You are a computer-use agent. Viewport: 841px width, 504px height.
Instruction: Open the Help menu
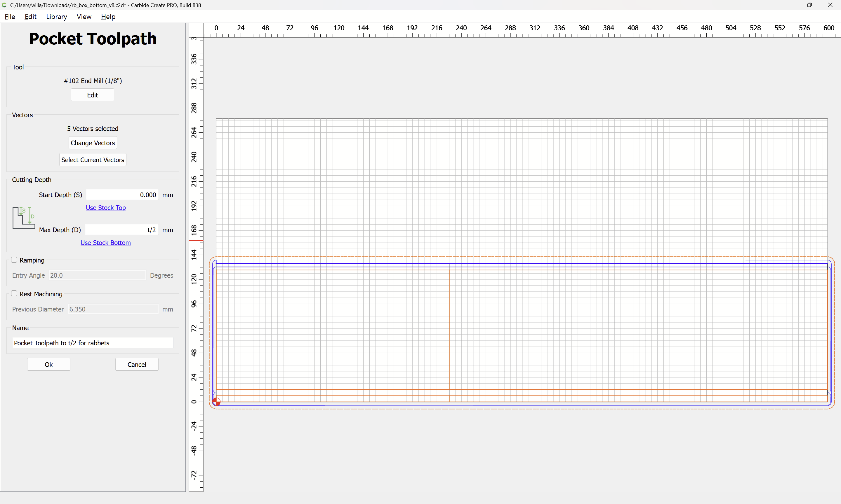(x=108, y=17)
